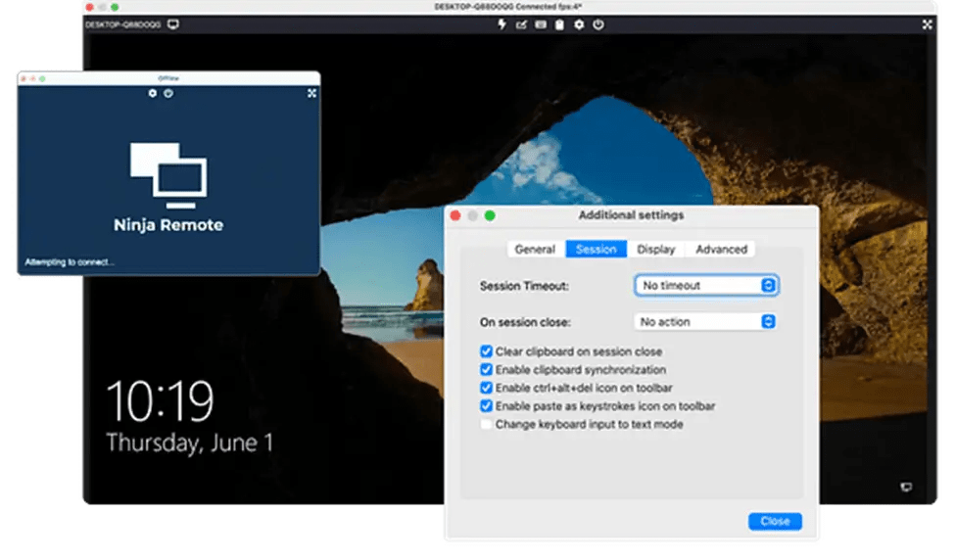Click the Windows lock screen network icon

pyautogui.click(x=906, y=487)
